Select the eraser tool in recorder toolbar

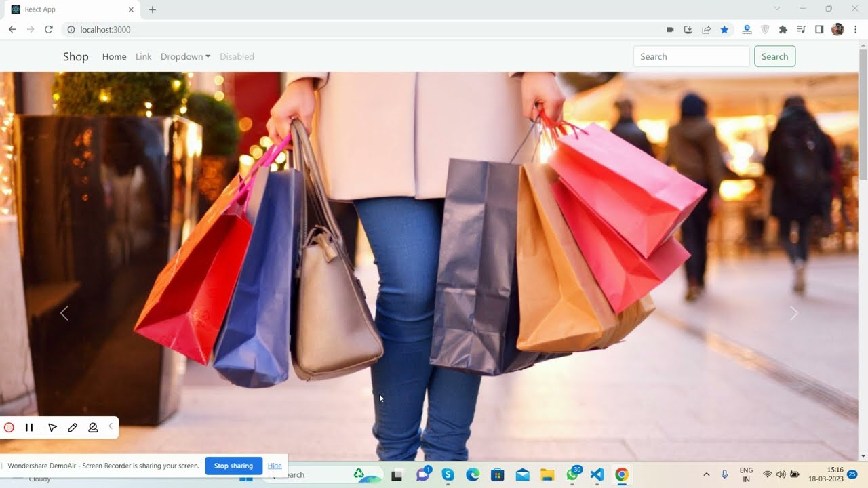coord(93,428)
